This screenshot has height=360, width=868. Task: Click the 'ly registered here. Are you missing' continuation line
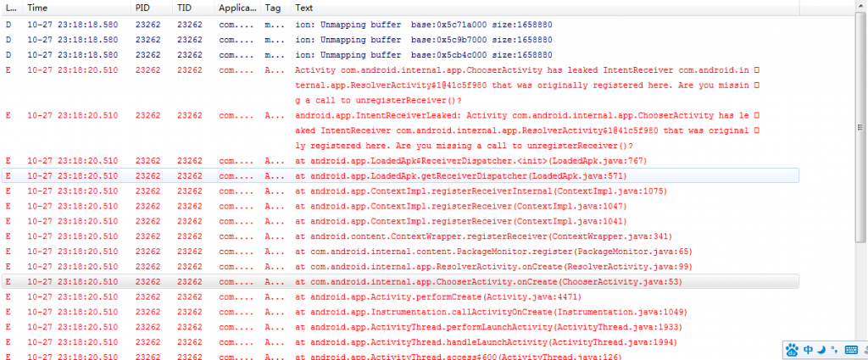465,146
